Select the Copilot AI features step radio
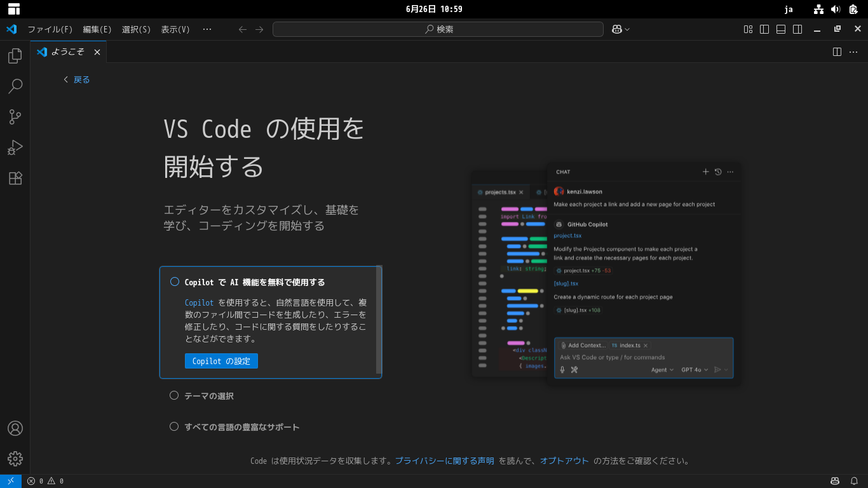This screenshot has height=488, width=868. (175, 282)
